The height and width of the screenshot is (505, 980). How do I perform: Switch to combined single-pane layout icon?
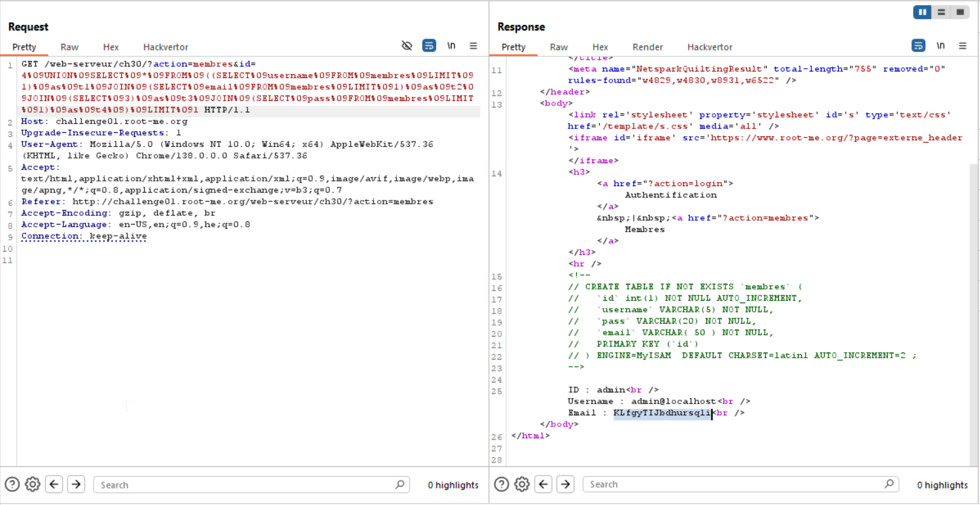pyautogui.click(x=960, y=12)
